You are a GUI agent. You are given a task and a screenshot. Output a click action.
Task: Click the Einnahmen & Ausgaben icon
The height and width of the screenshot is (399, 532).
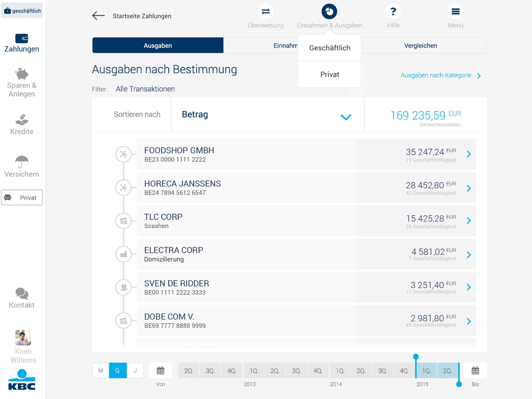coord(329,11)
